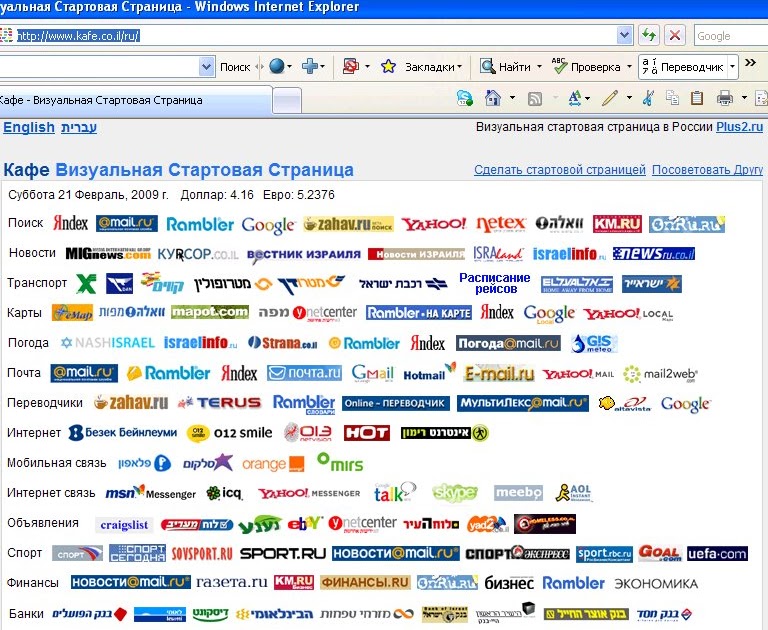Open the Online-переводчик logo
The height and width of the screenshot is (630, 768).
click(396, 403)
